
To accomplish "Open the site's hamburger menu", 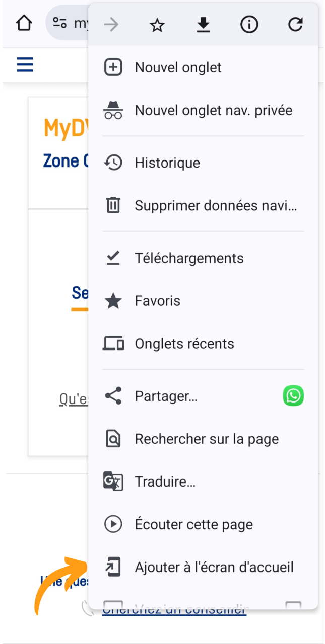I will pyautogui.click(x=25, y=65).
